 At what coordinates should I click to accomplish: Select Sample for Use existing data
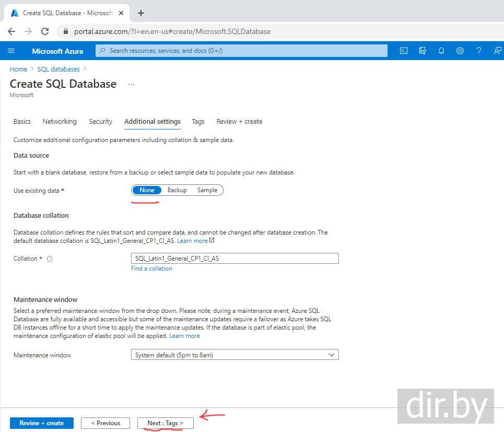(207, 190)
